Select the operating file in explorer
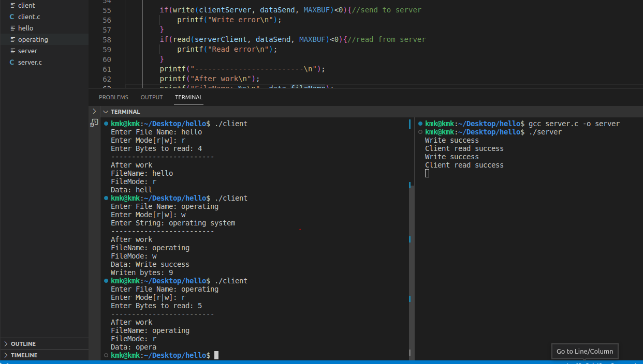This screenshot has height=364, width=643. coord(44,39)
